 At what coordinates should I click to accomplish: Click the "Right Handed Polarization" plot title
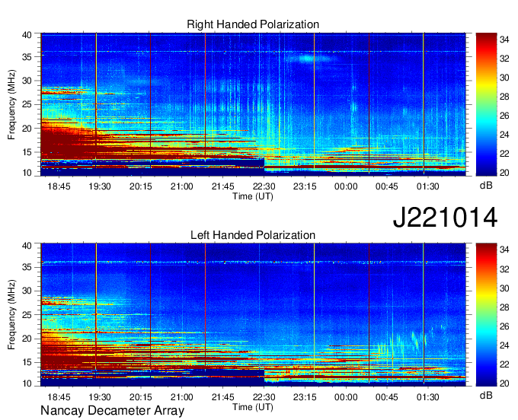[253, 24]
